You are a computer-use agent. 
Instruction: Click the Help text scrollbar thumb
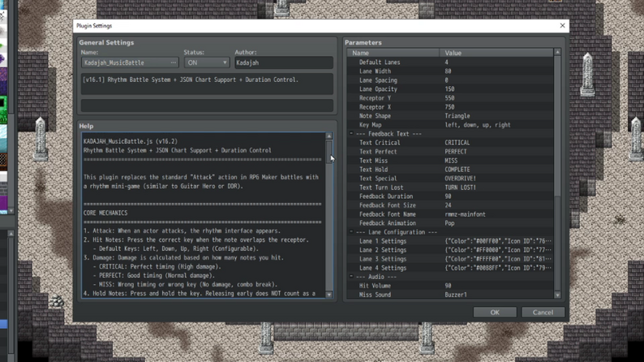tap(328, 152)
